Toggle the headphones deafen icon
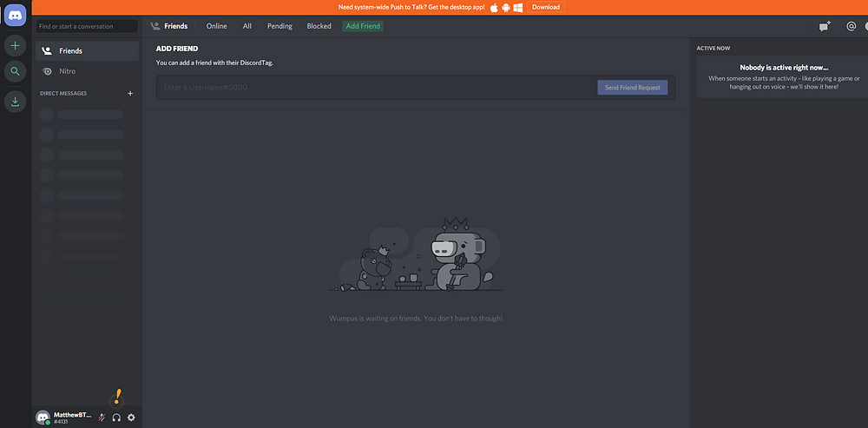868x428 pixels. (x=117, y=418)
